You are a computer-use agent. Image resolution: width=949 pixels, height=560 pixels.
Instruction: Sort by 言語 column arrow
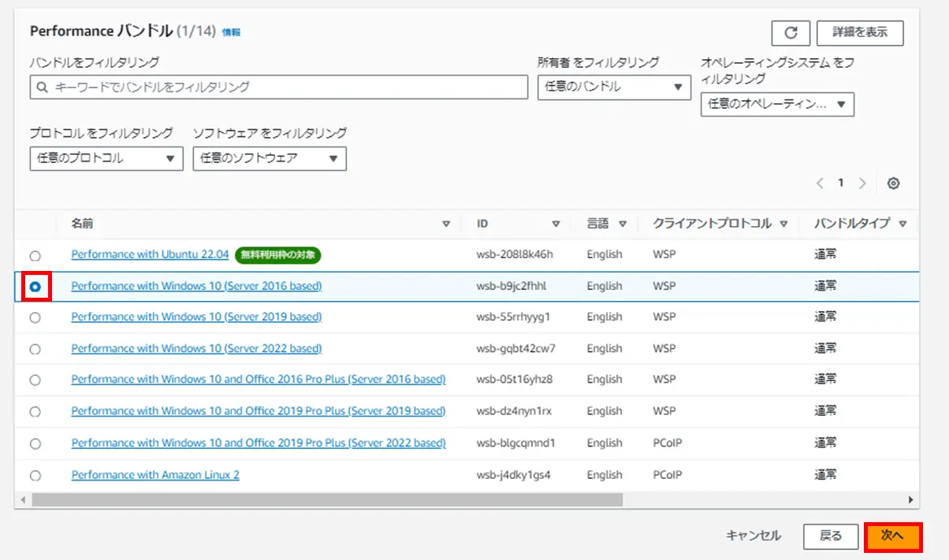[623, 224]
